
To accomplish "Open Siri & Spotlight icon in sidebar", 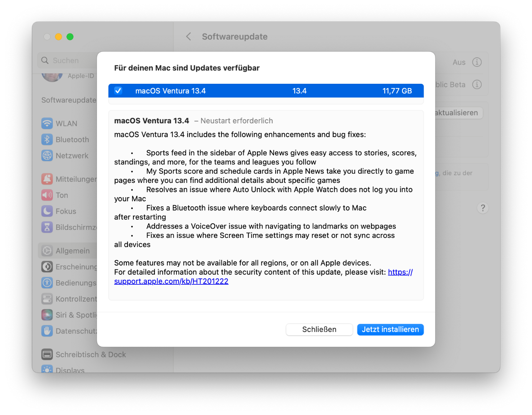I will point(47,315).
